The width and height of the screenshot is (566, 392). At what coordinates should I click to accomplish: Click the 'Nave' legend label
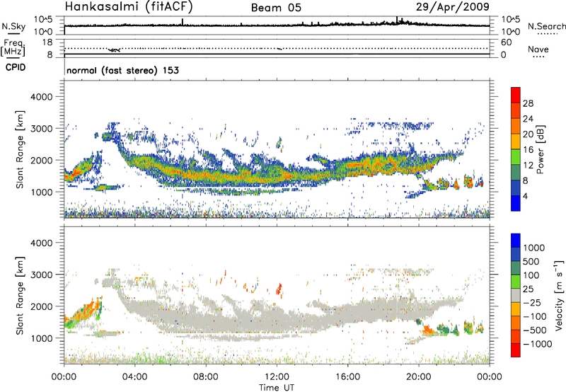click(538, 50)
